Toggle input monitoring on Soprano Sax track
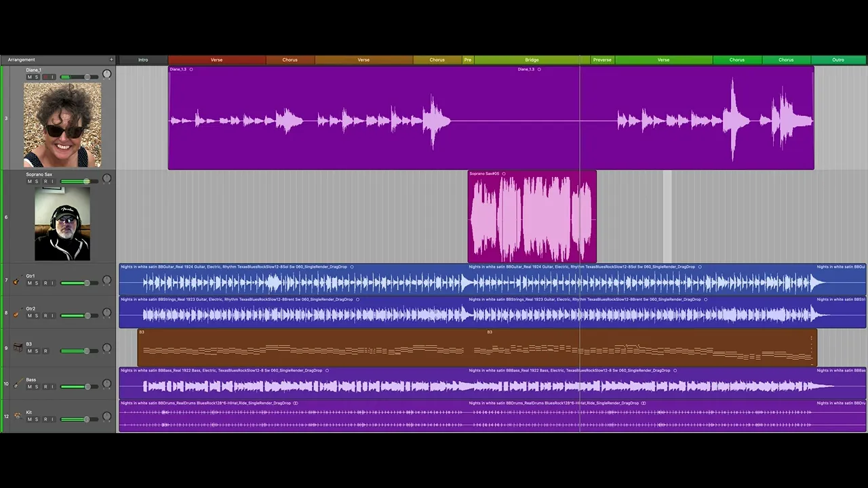 coord(52,182)
